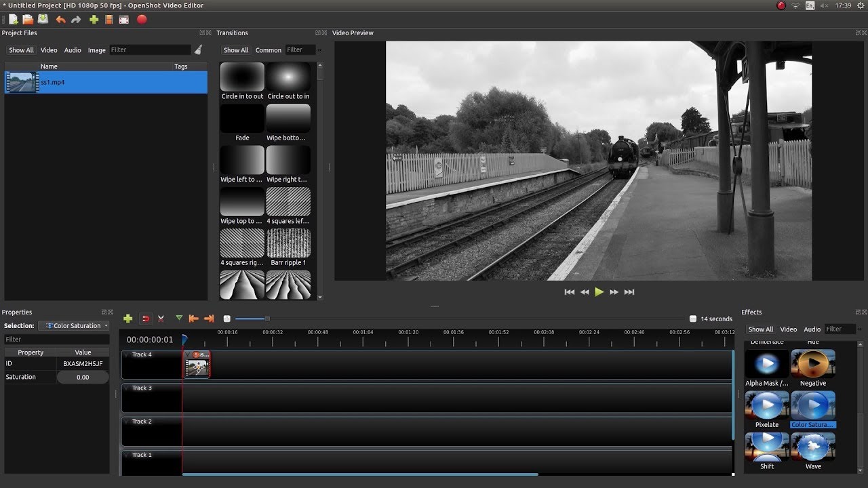Jump to the previous marker
Screen dimensions: 868x488
coord(193,319)
